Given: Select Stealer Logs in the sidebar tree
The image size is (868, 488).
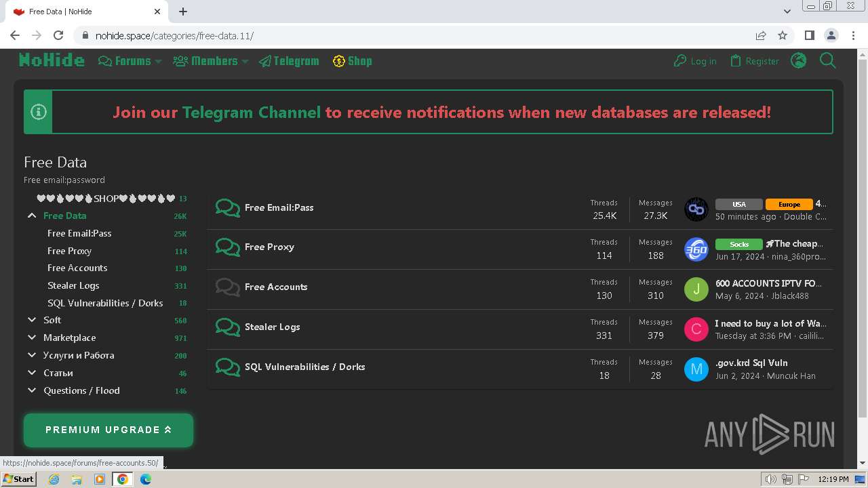Looking at the screenshot, I should pos(73,285).
